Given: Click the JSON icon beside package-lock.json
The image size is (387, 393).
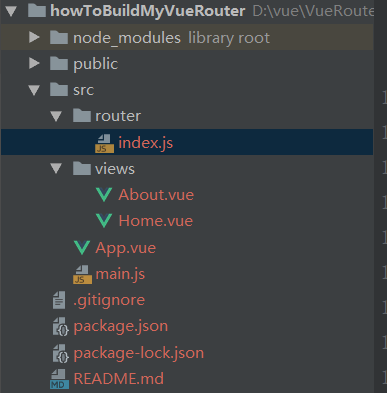Looking at the screenshot, I should point(61,353).
